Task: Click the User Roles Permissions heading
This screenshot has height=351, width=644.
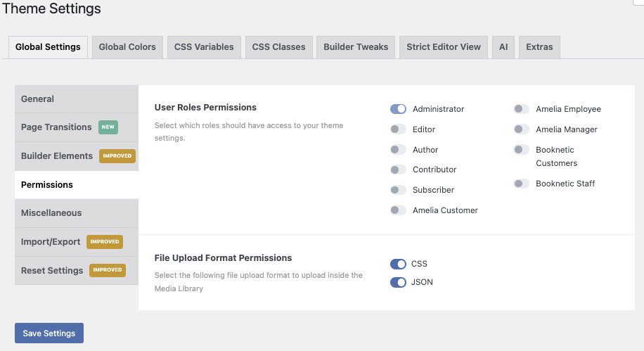Action: (x=205, y=108)
